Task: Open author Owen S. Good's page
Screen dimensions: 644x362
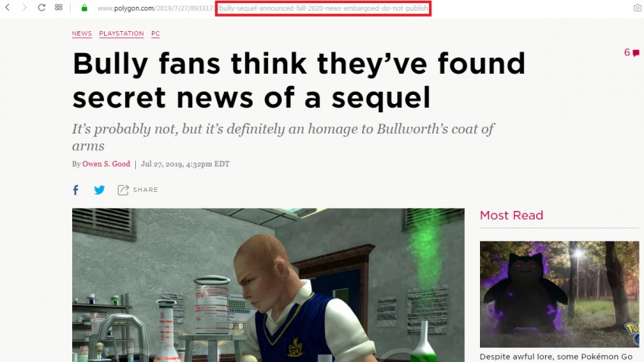Action: pyautogui.click(x=106, y=164)
